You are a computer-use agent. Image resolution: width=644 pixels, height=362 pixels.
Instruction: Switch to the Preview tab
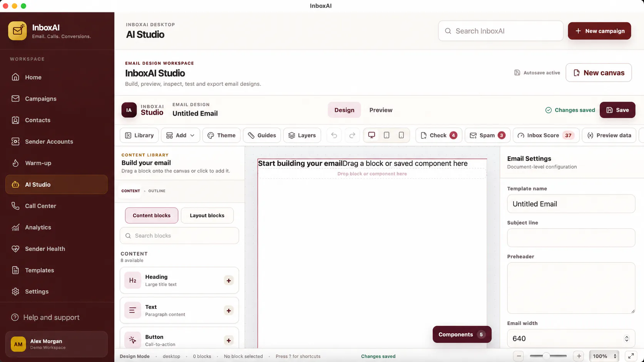(x=381, y=110)
